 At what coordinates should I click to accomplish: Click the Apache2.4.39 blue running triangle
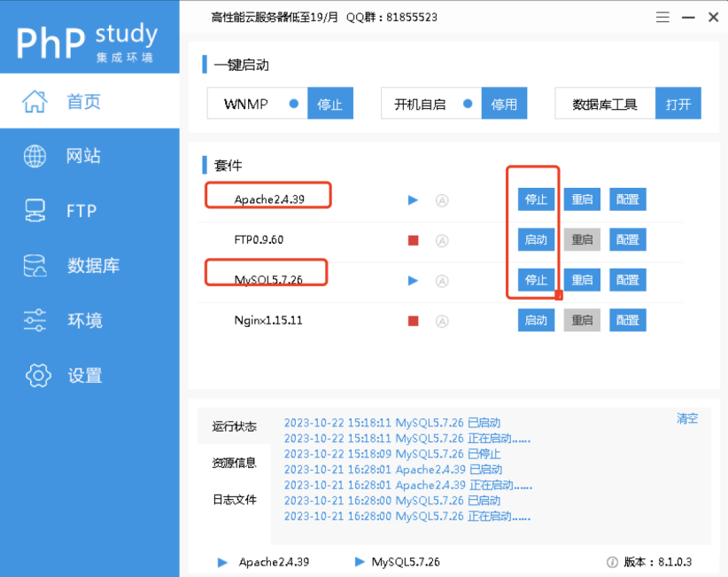pyautogui.click(x=413, y=200)
